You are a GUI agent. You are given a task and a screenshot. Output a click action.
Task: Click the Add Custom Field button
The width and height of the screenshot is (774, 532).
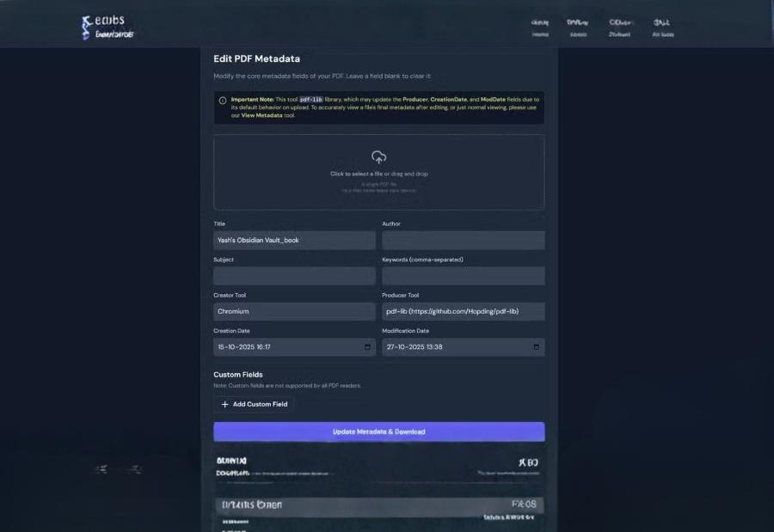coord(254,404)
